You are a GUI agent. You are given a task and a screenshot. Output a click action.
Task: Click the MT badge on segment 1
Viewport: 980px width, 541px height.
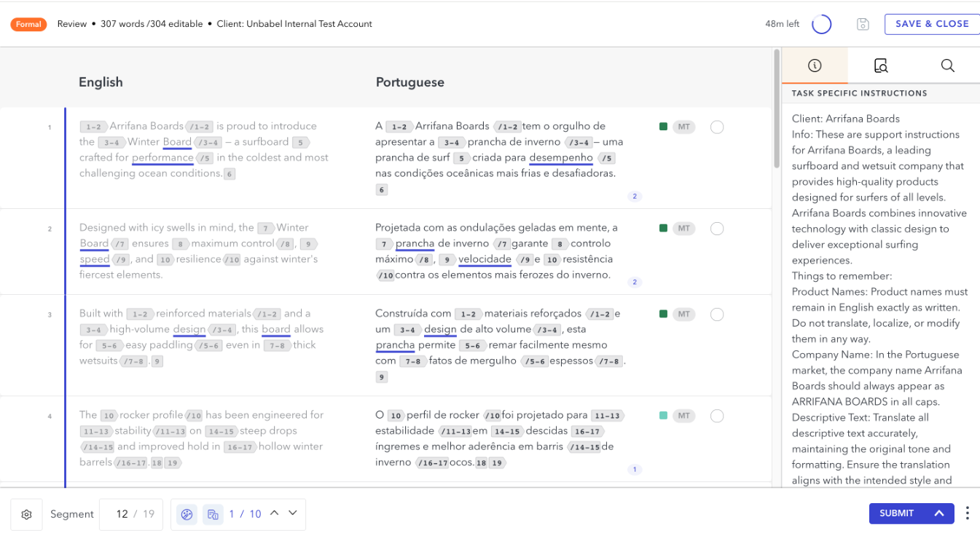click(683, 127)
